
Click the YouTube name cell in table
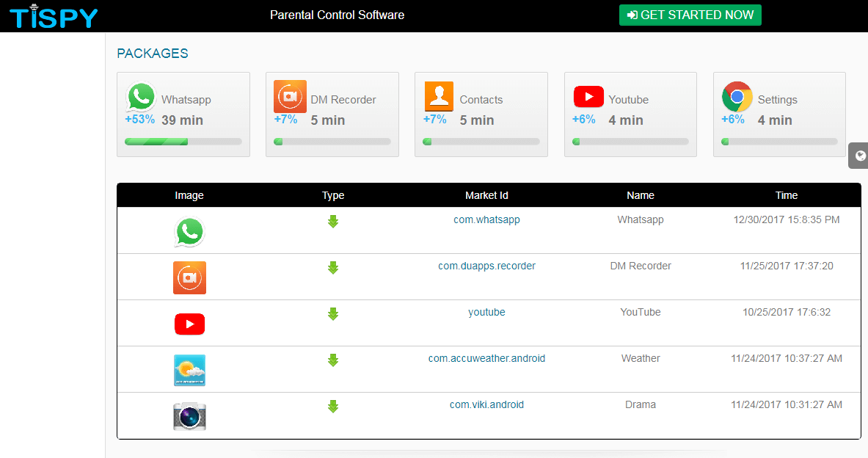coord(641,313)
